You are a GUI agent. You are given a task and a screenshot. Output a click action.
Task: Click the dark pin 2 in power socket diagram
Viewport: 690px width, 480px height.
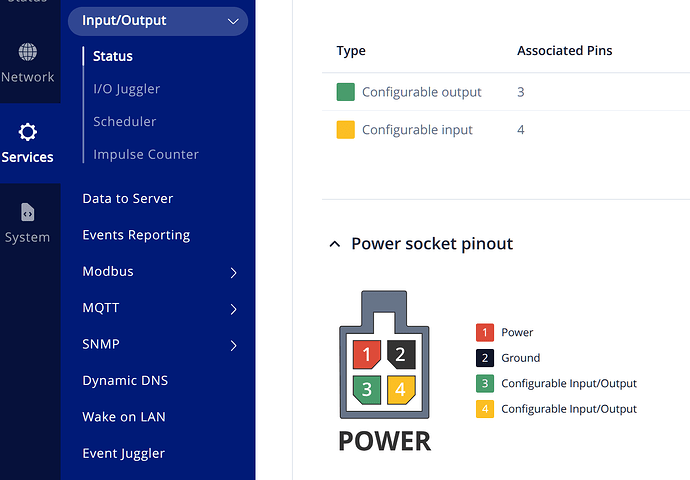coord(400,354)
